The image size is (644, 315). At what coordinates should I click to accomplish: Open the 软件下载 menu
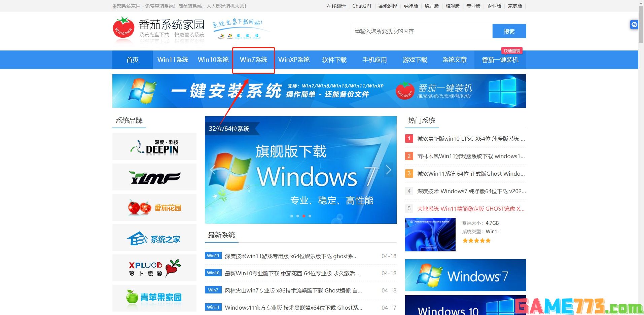coord(334,60)
